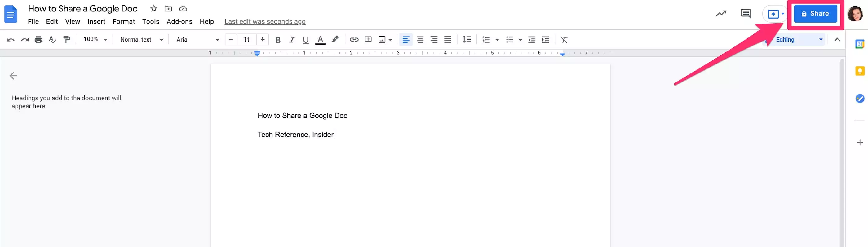Click the print icon
Viewport: 868px width, 247px height.
tap(39, 40)
